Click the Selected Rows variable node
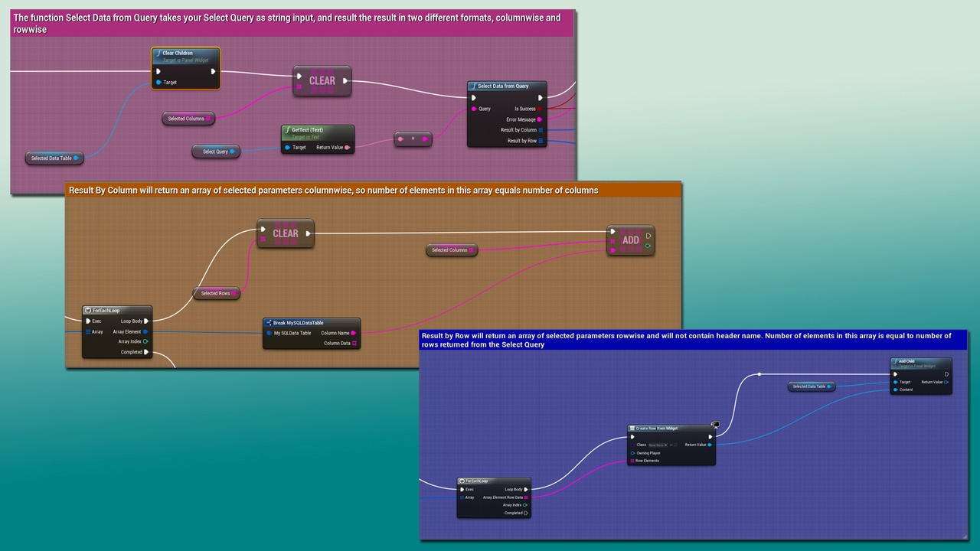980x551 pixels. click(x=217, y=293)
